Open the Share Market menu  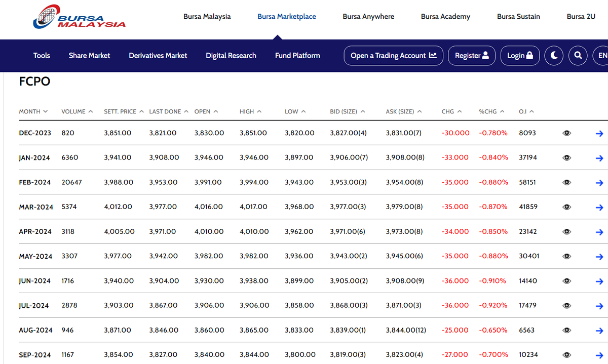pyautogui.click(x=89, y=56)
